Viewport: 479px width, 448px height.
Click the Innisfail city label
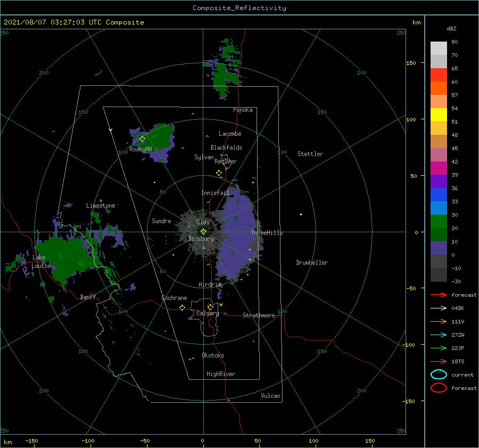click(215, 193)
